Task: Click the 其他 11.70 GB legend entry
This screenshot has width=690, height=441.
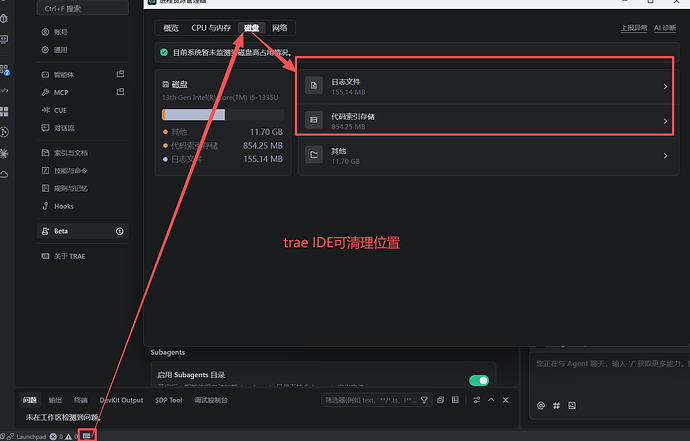Action: coord(223,132)
